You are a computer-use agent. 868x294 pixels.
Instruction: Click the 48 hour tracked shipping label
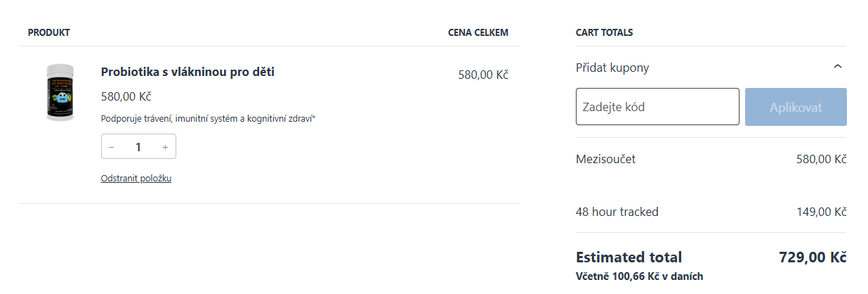pyautogui.click(x=617, y=212)
